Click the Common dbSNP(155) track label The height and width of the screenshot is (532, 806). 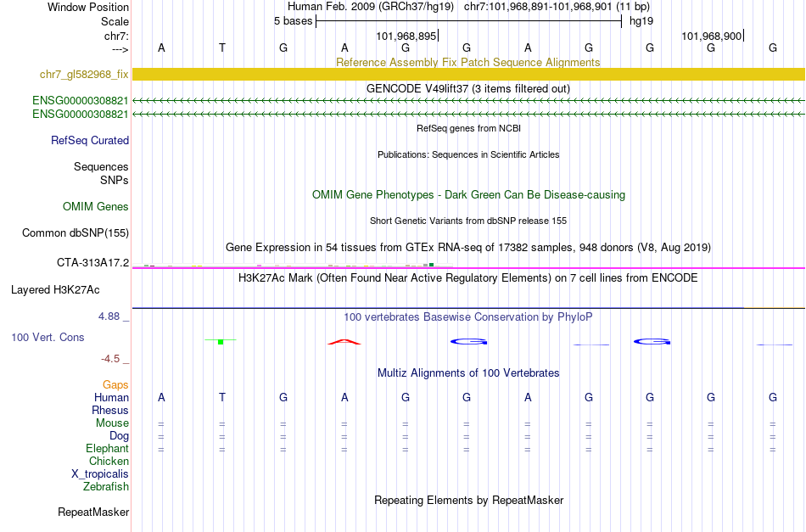click(x=76, y=232)
